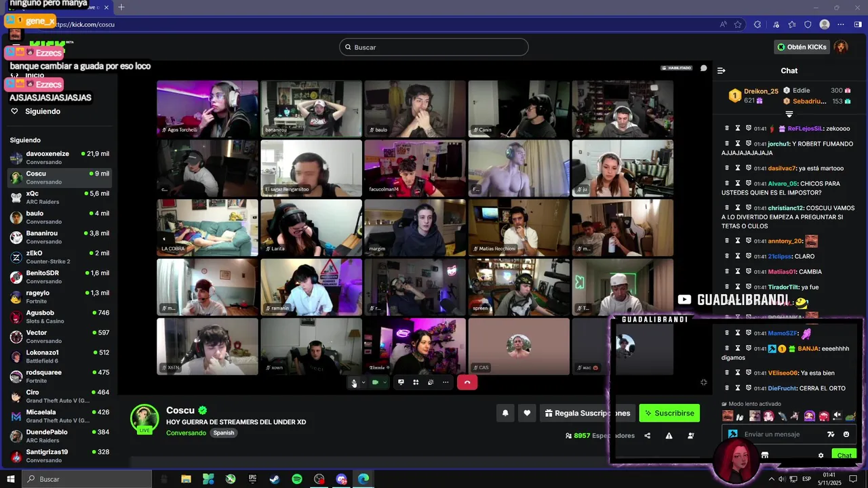Open rageylo channel in sidebar

pos(60,296)
